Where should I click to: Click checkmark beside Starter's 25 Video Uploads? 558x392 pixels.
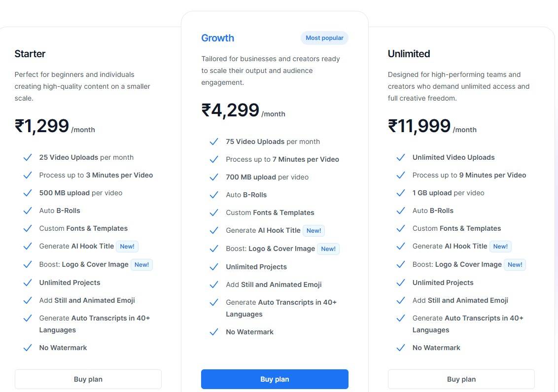click(x=28, y=158)
